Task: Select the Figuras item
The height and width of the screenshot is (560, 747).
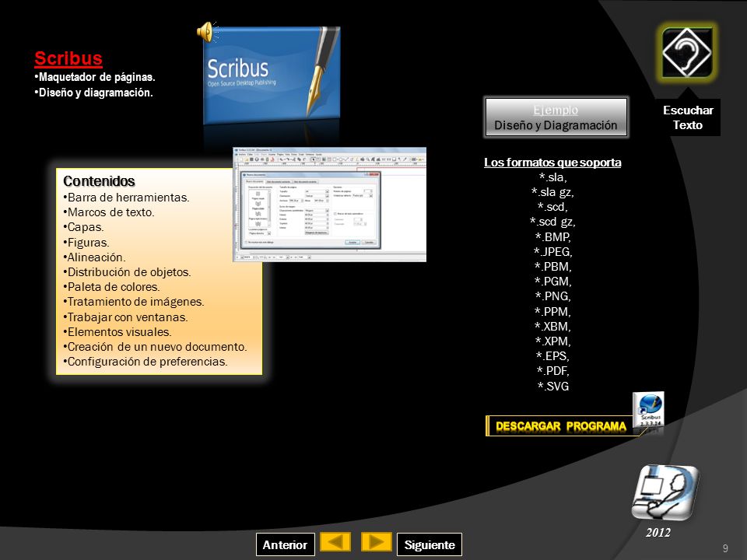Action: pos(86,243)
